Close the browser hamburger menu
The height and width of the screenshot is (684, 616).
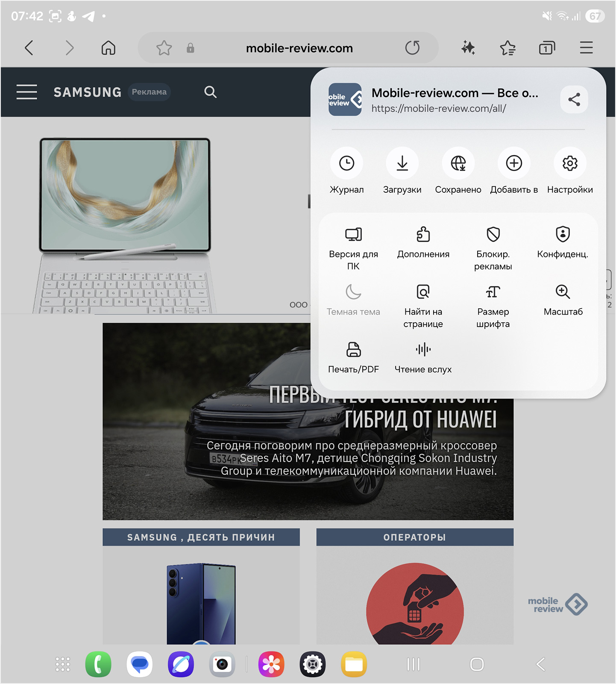[587, 48]
